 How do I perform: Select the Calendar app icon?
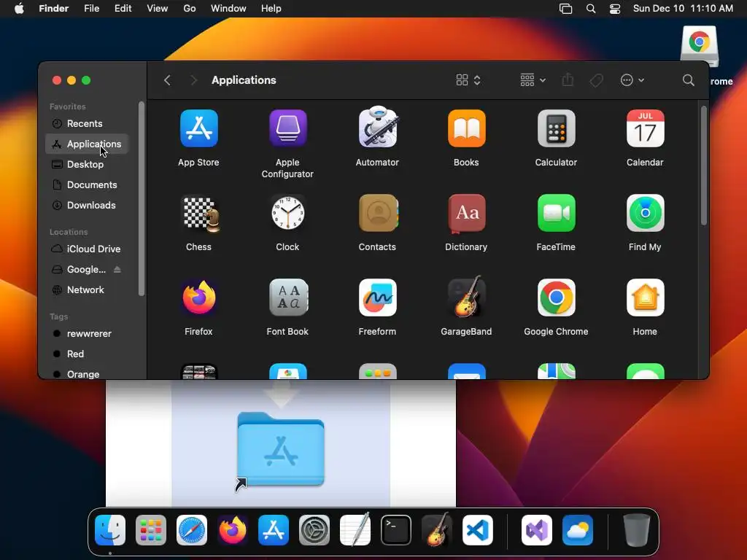(x=645, y=128)
